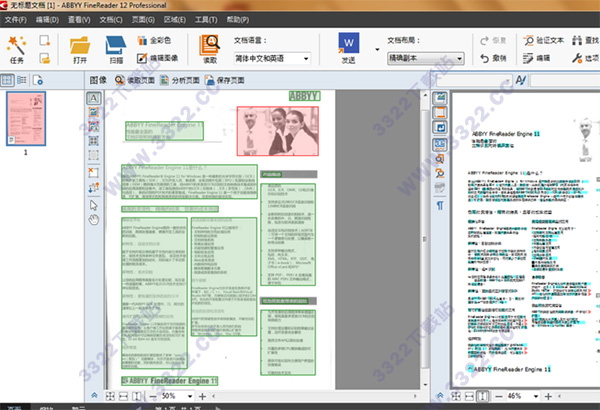The image size is (600, 410).
Task: Open the 46% zoom dropdown
Action: tap(536, 397)
